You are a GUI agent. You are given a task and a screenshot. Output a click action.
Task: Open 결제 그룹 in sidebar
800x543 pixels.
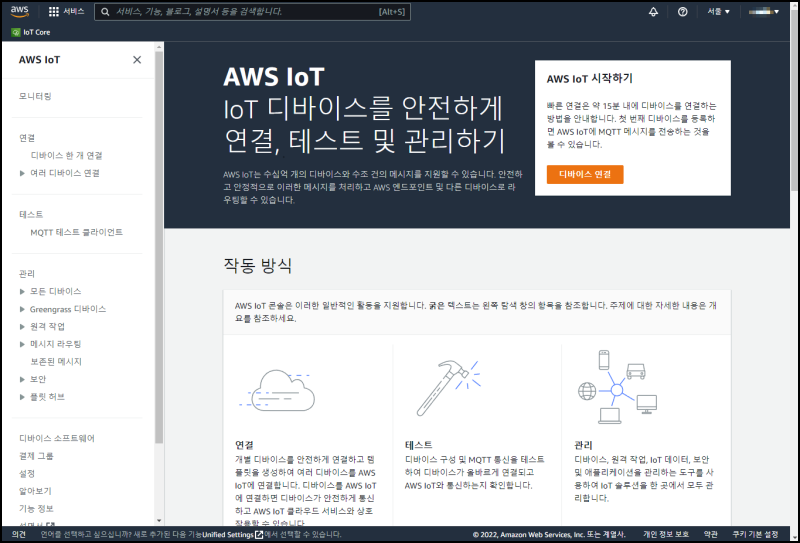pos(36,456)
